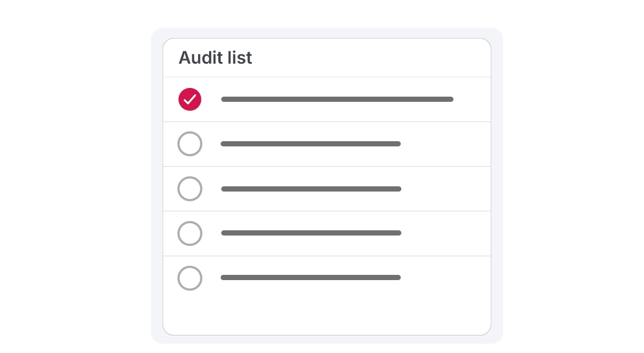Click the white page background outside the card
Screen dimensions: 644x353
tap(74, 176)
